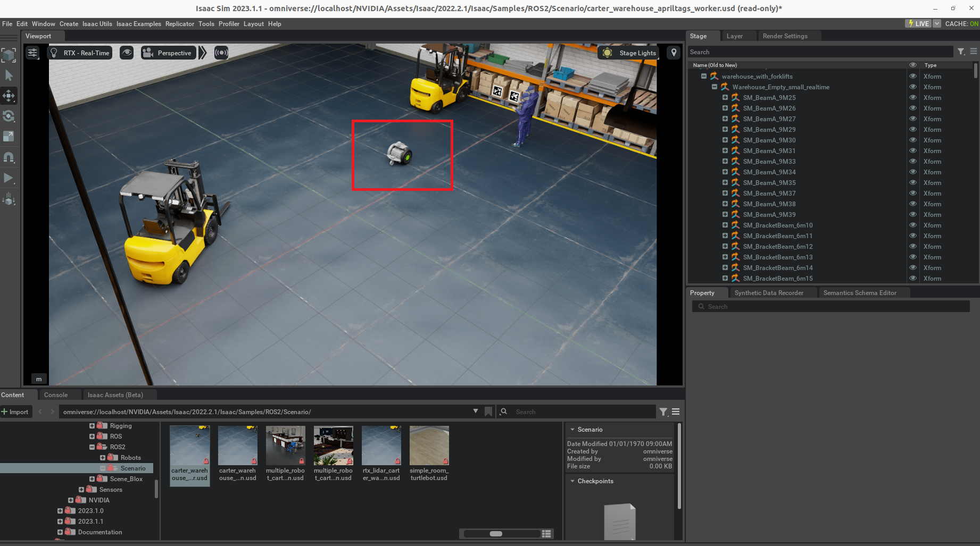The width and height of the screenshot is (980, 546).
Task: Collapse the warehouse_with_forklifts tree node
Action: click(704, 77)
